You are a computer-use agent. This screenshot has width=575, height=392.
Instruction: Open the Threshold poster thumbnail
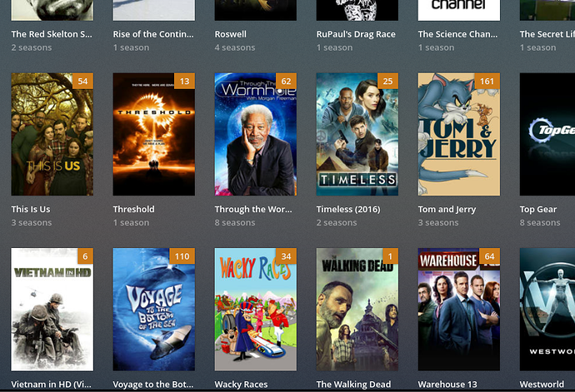point(154,134)
